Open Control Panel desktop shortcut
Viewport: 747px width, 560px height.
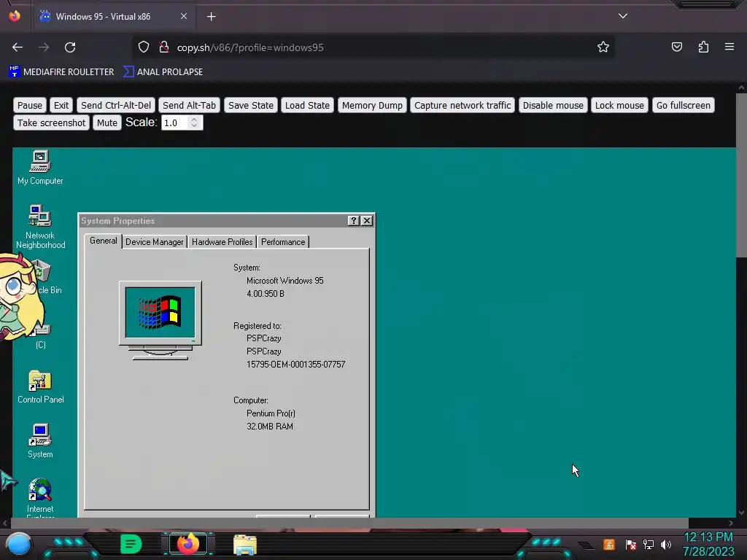coord(40,387)
